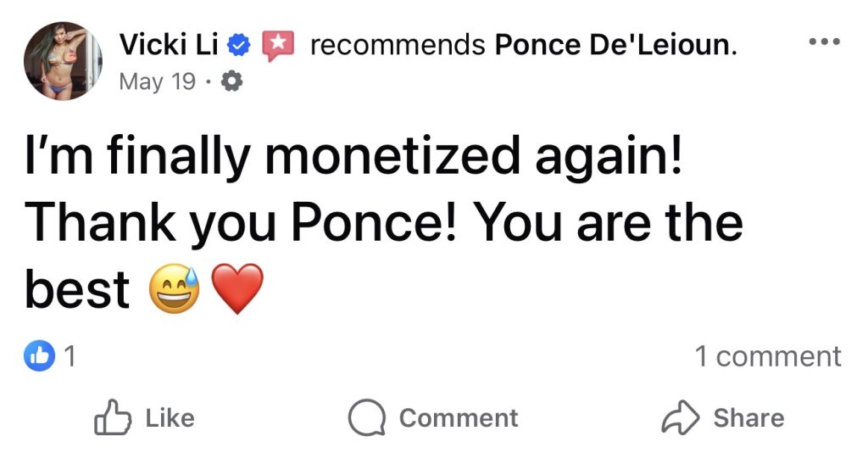868x453 pixels.
Task: Click the May 19 post timestamp
Action: (158, 82)
